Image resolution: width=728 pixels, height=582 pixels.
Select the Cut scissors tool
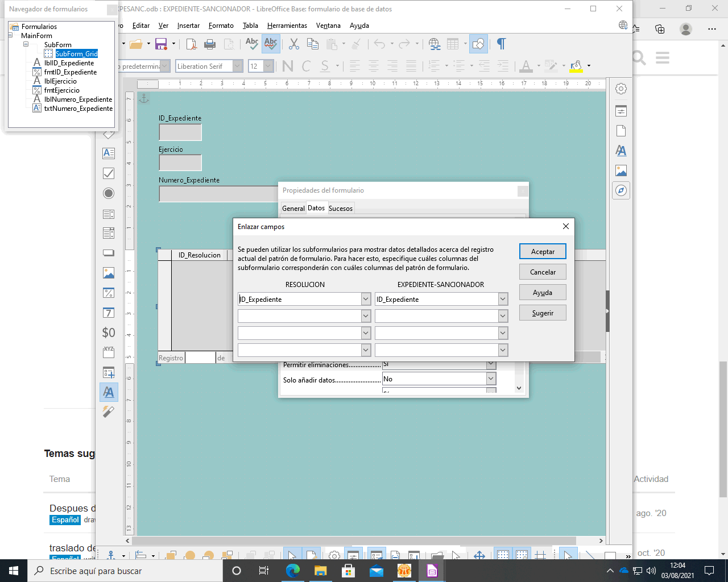tap(294, 44)
